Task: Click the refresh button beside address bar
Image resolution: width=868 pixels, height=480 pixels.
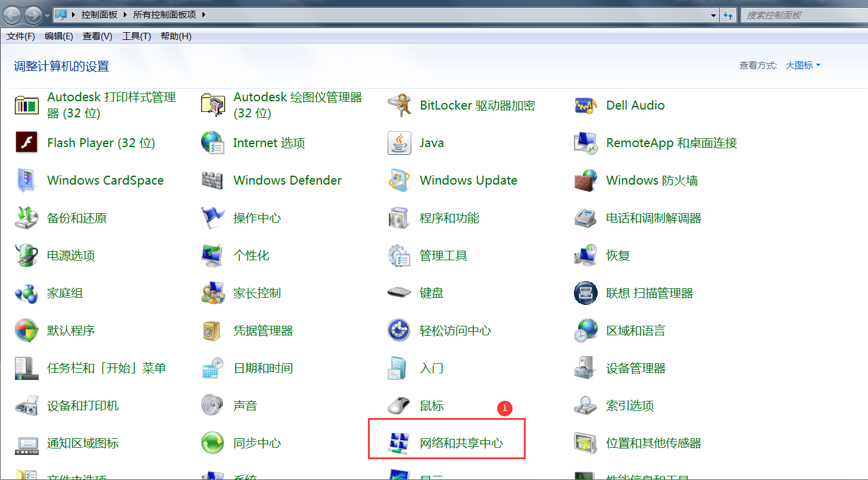Action: (x=729, y=15)
